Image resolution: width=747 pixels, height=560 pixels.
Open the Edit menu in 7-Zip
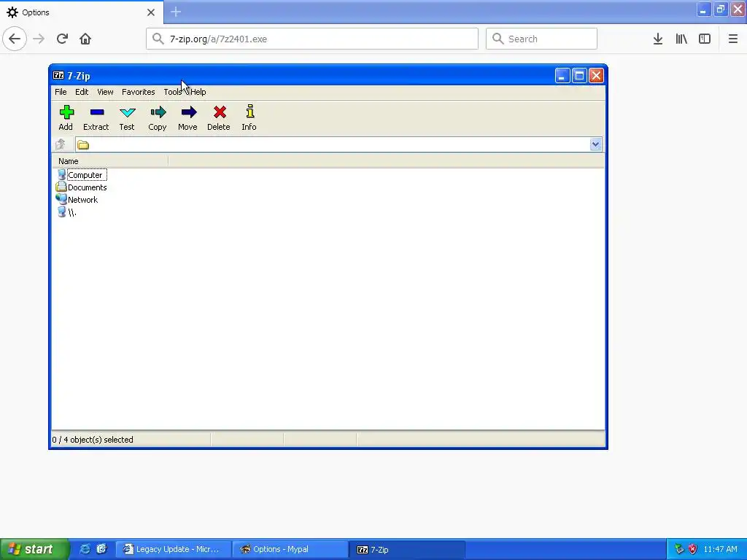coord(82,92)
